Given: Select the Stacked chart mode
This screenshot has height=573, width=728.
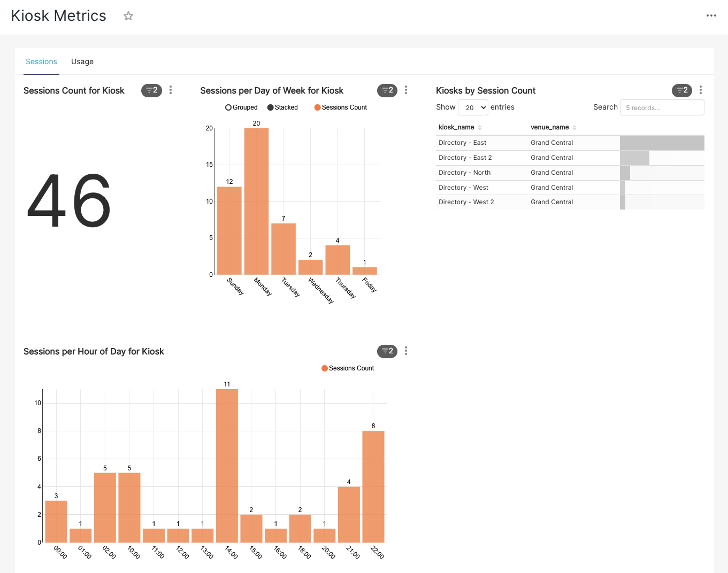Looking at the screenshot, I should (x=282, y=107).
